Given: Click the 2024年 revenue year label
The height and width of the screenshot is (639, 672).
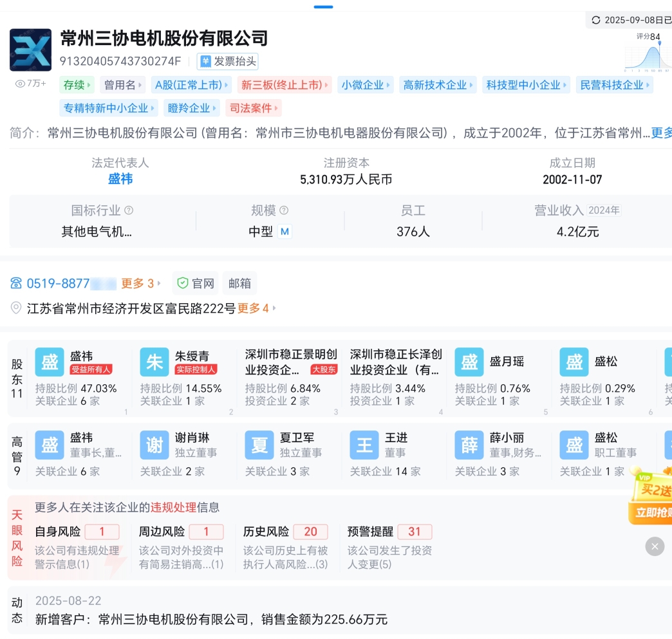Looking at the screenshot, I should coord(604,210).
